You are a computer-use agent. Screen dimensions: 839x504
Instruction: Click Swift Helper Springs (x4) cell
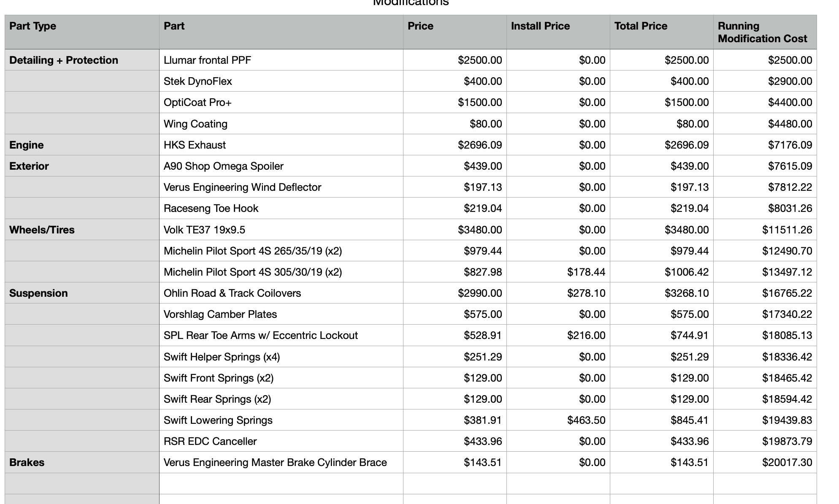(x=281, y=357)
